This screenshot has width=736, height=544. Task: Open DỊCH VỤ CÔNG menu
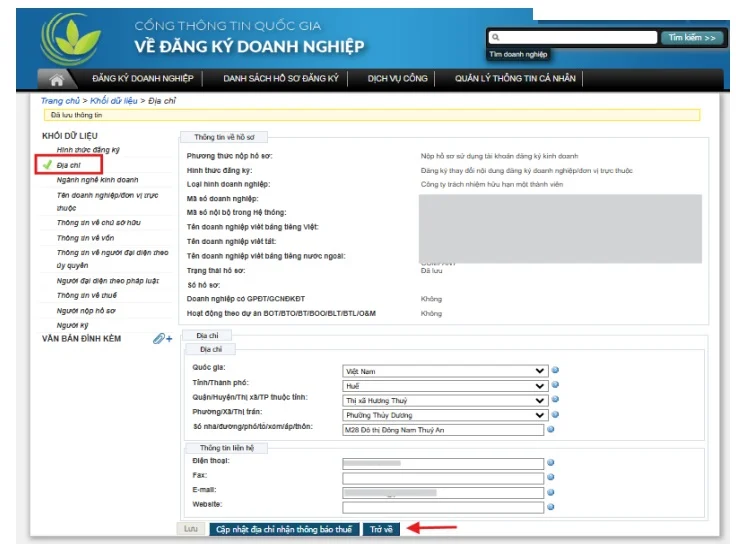point(398,78)
